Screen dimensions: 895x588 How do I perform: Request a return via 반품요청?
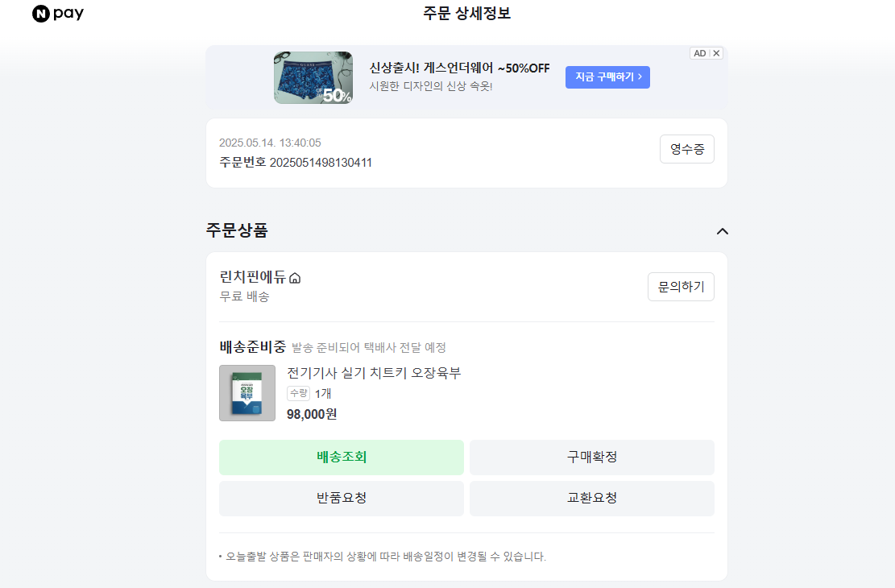point(342,499)
